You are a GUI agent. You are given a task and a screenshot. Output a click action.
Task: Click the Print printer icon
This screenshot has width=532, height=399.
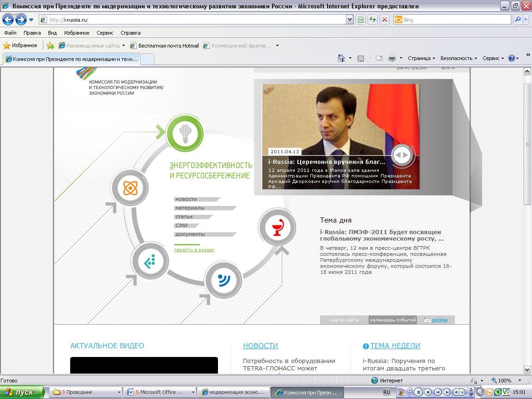(392, 58)
